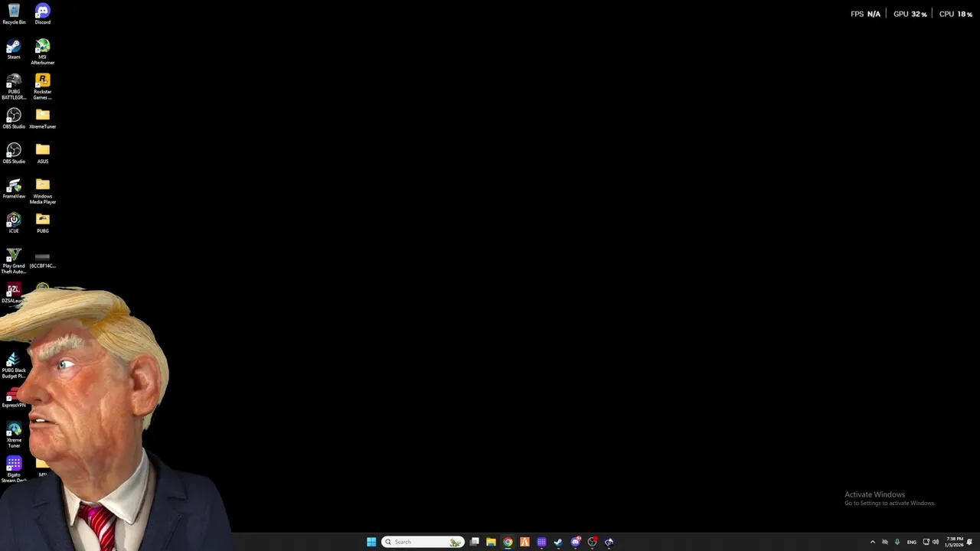Select the PUBG Black Budget shortcut
The width and height of the screenshot is (980, 551).
pyautogui.click(x=14, y=366)
